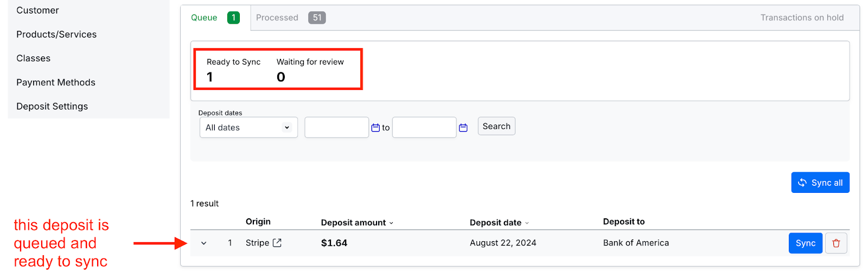
Task: Open the Stripe external link icon
Action: (277, 243)
